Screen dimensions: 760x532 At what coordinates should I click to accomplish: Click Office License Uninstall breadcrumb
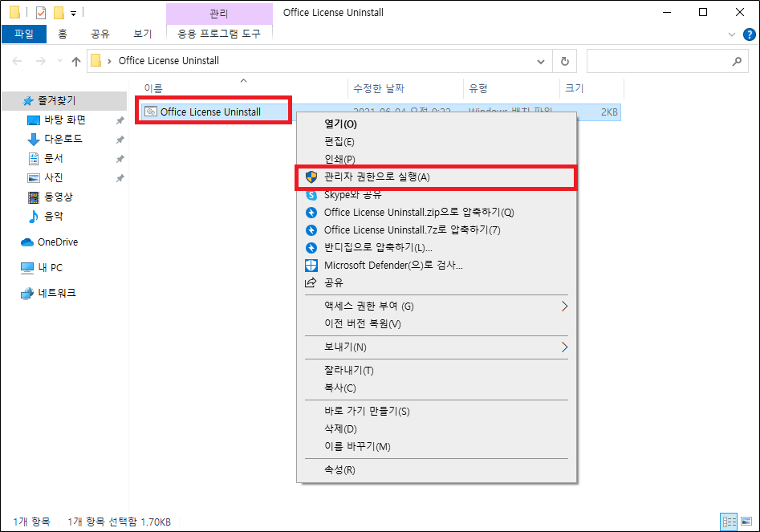[x=169, y=61]
